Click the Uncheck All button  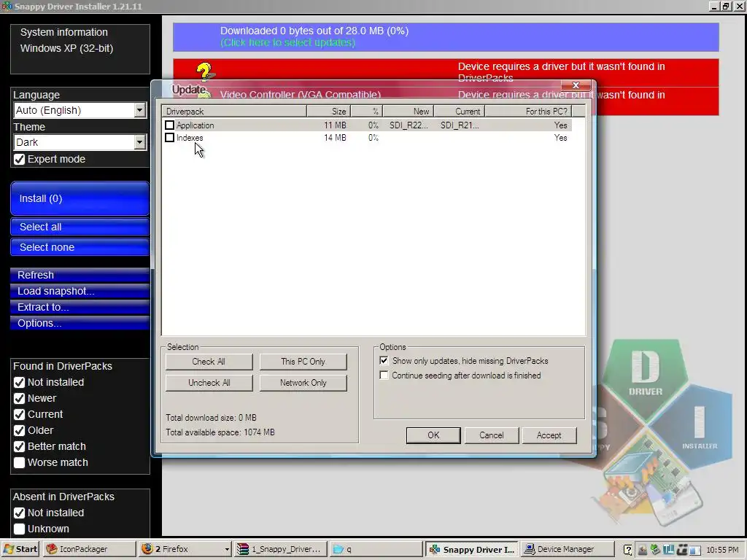coord(209,383)
